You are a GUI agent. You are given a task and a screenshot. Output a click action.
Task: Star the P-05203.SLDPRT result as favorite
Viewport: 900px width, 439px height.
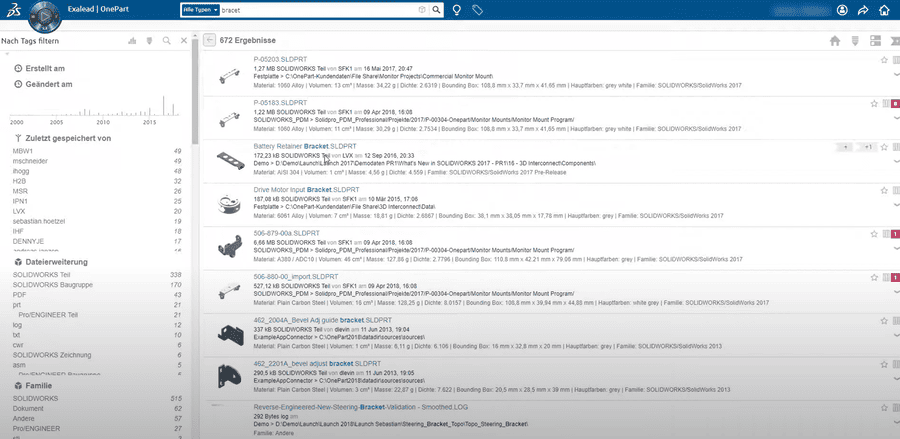click(x=884, y=61)
